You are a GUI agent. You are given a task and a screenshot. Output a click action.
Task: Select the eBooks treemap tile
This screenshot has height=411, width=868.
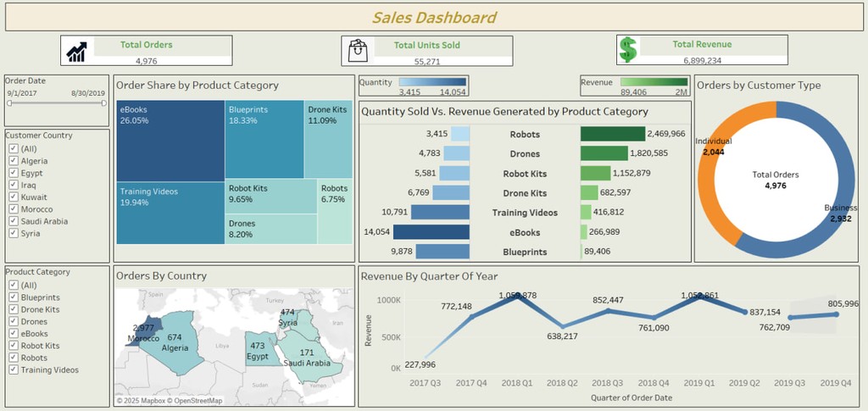[x=170, y=140]
